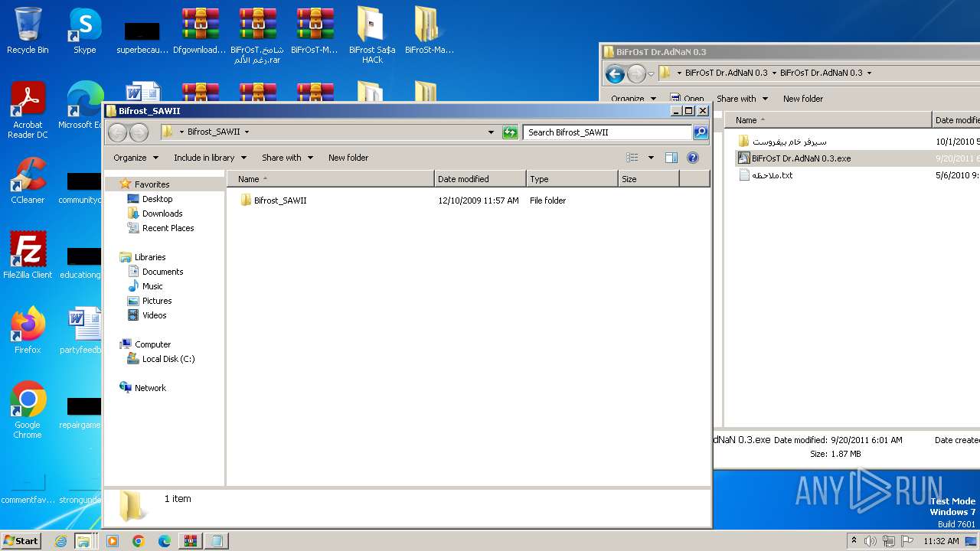Open BiFrost Sa$a HACk folder icon

372,34
